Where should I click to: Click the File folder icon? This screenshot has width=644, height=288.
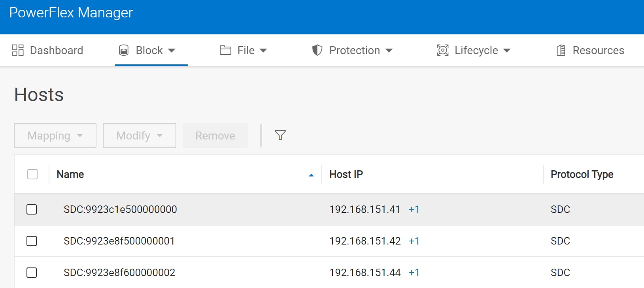tap(225, 50)
